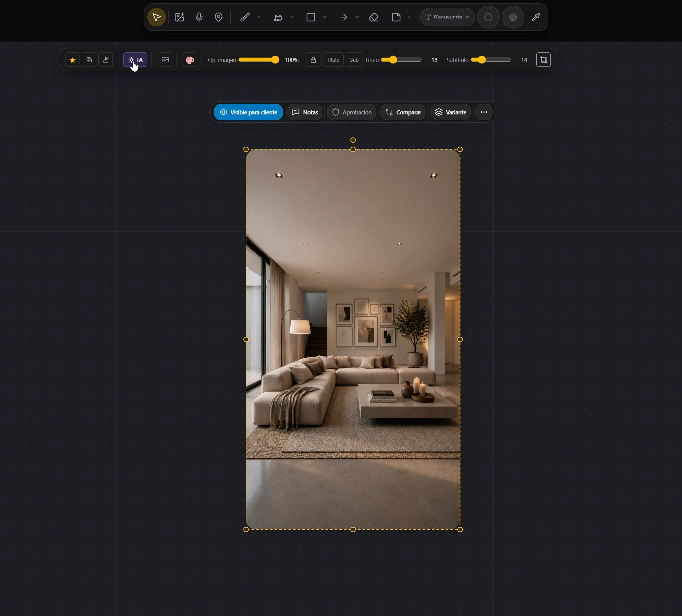Mark image as favorite with star
This screenshot has height=616, width=682.
tap(73, 60)
